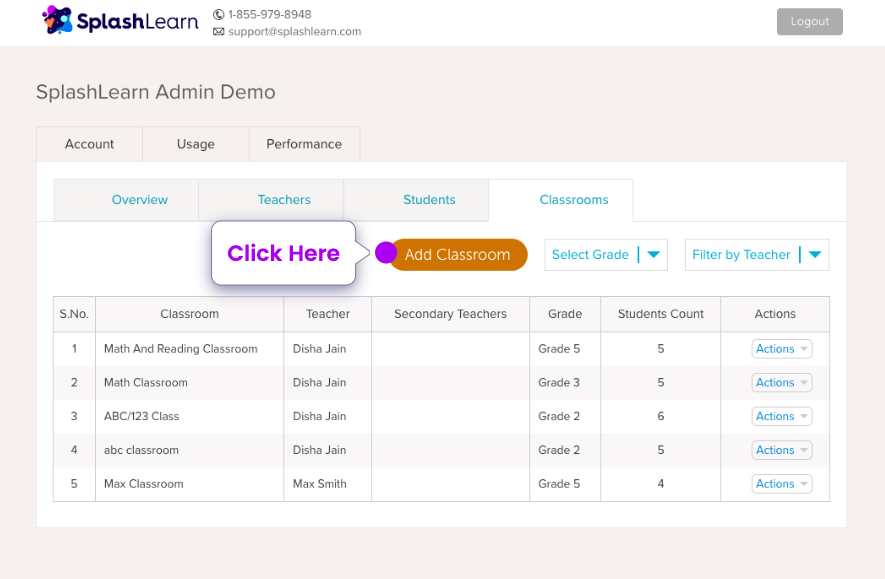The width and height of the screenshot is (885, 579).
Task: Click students count 6 for ABC/123 Class
Action: pos(661,416)
